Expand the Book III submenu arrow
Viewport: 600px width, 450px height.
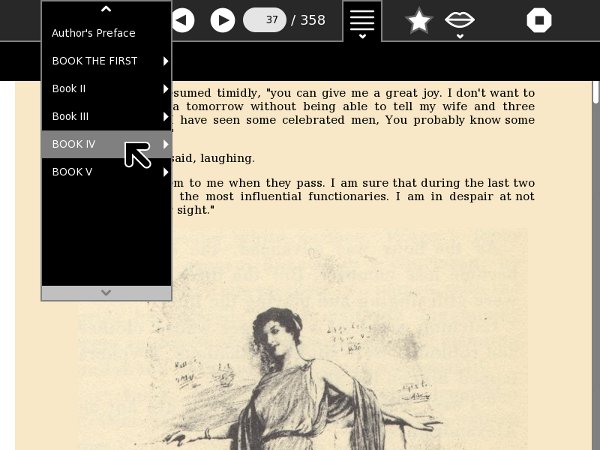point(165,117)
